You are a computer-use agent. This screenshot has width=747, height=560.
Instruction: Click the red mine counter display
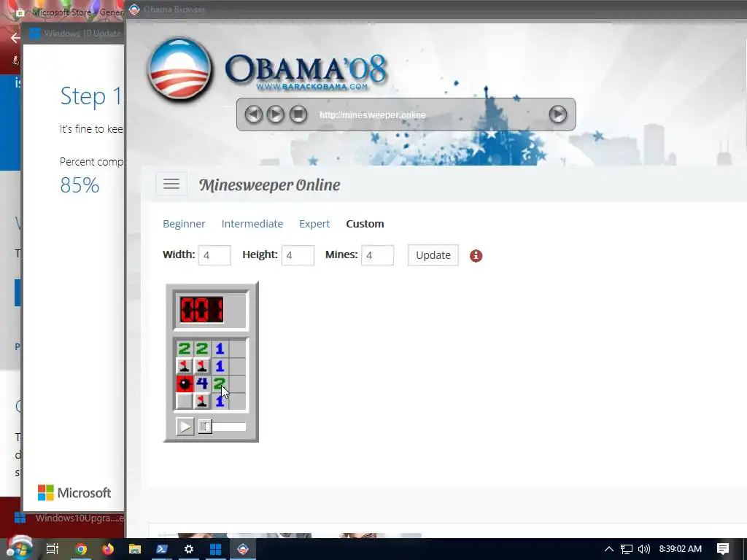point(201,309)
